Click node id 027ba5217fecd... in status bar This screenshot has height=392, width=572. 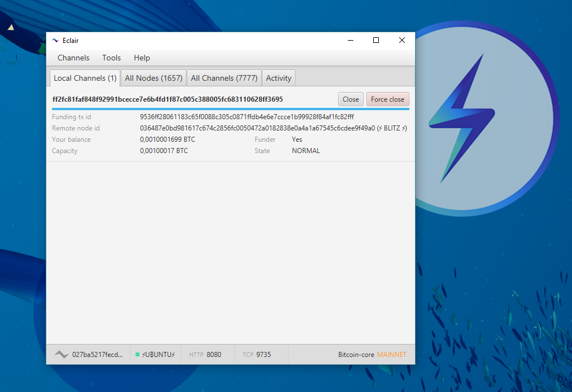click(97, 354)
